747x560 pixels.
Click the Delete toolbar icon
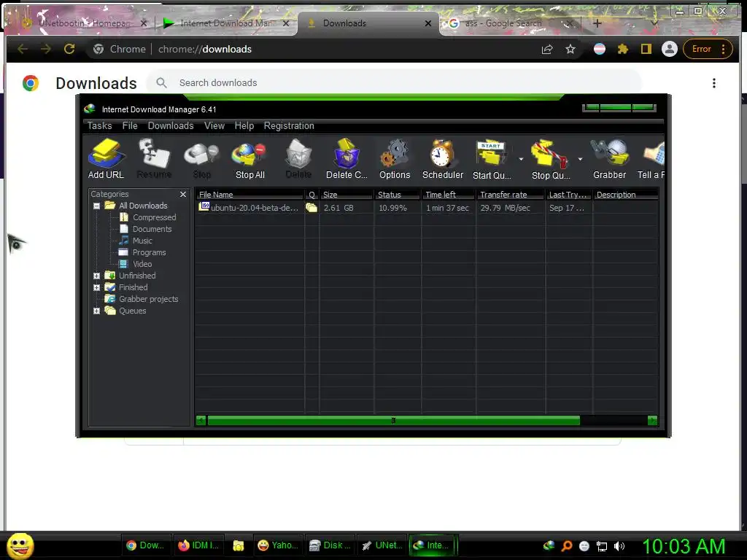pos(298,158)
